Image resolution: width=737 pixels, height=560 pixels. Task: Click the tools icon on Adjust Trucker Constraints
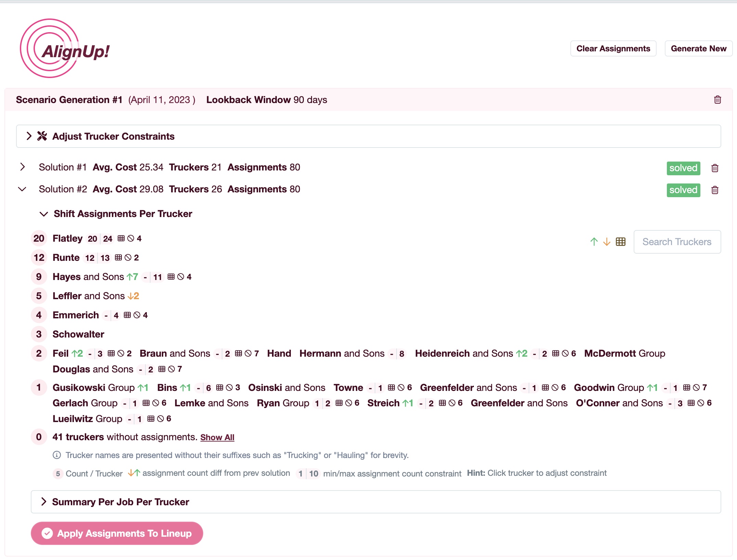click(x=42, y=136)
